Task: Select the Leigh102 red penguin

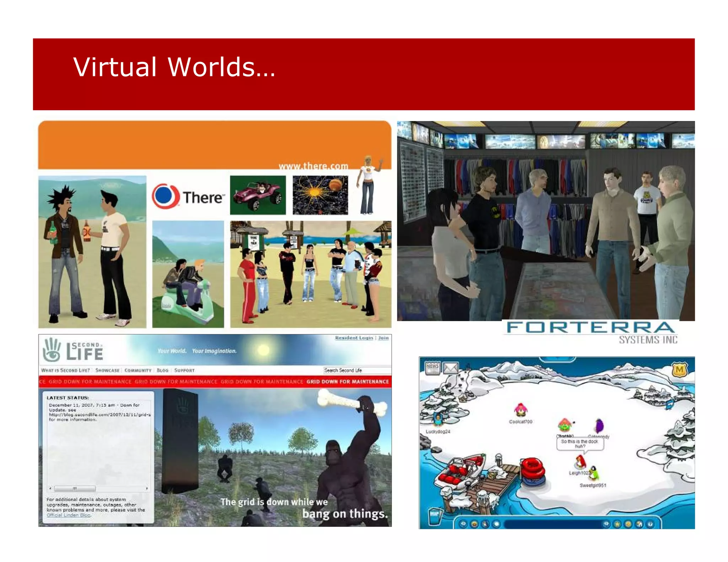Action: pyautogui.click(x=580, y=462)
